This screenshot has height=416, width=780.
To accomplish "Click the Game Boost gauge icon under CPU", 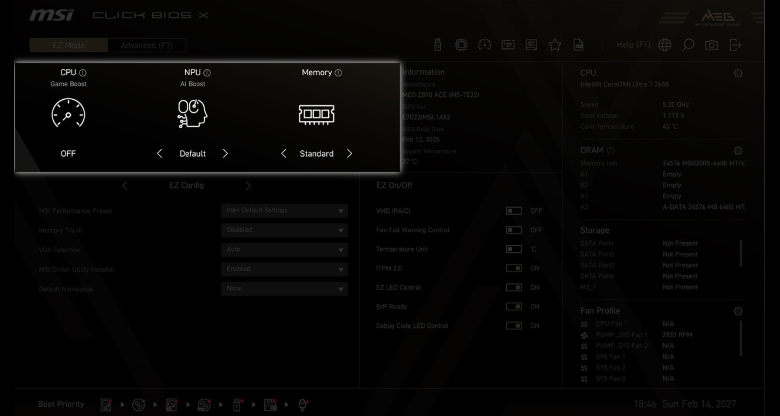I will pos(68,114).
